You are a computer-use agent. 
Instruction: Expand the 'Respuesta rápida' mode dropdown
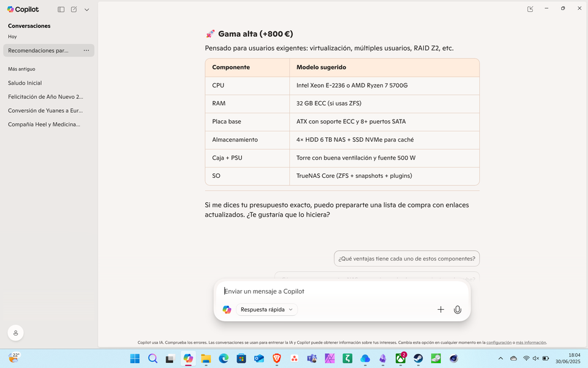coord(266,309)
